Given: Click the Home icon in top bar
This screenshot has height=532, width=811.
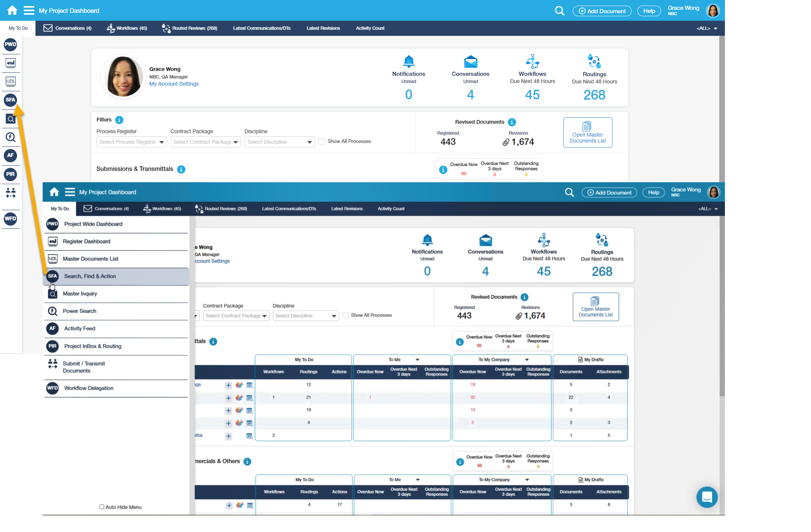Looking at the screenshot, I should [12, 11].
